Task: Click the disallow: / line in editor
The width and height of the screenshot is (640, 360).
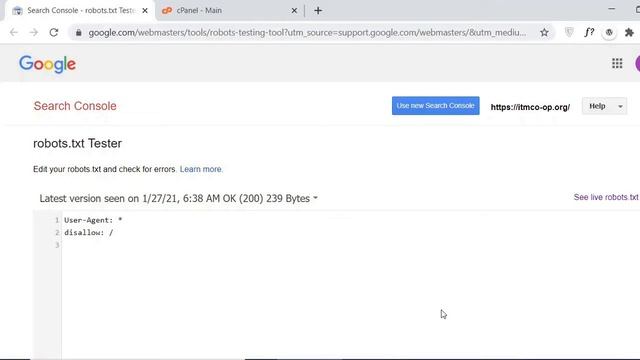Action: pos(89,232)
